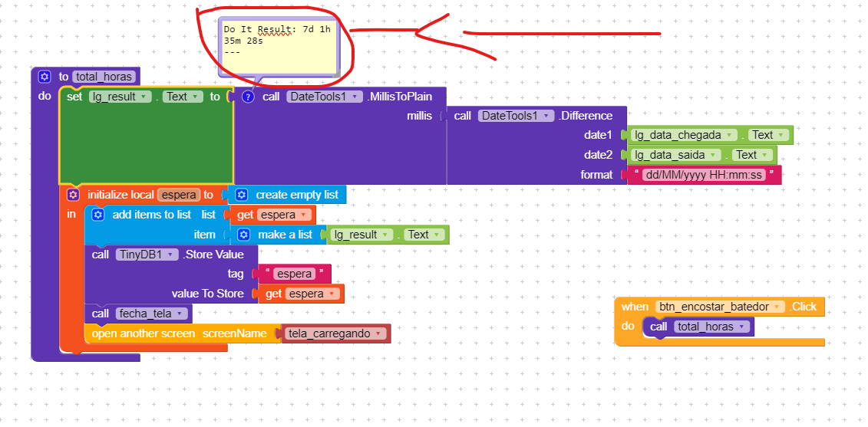Open mutator gear on initialize local block
Viewport: 868px width, 427px height.
click(x=73, y=195)
